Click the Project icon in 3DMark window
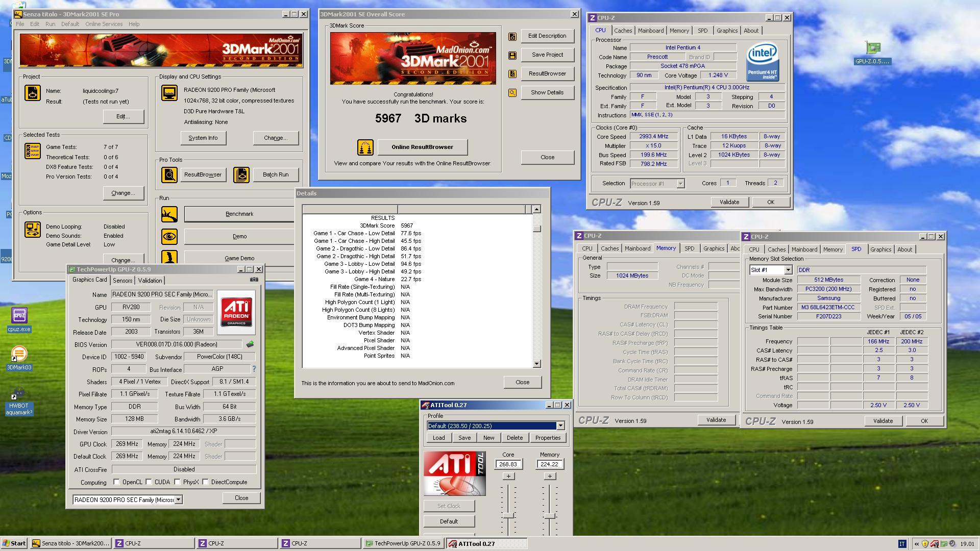Image resolution: width=980 pixels, height=551 pixels. tap(33, 93)
